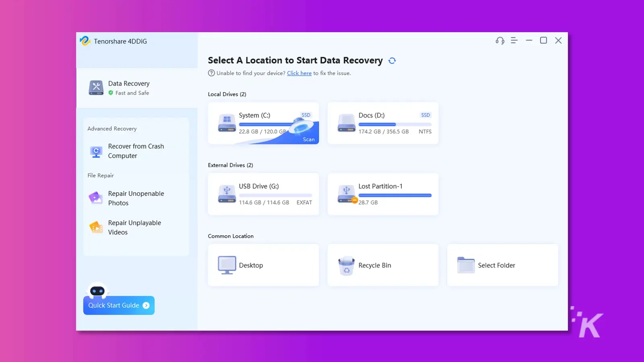644x362 pixels.
Task: Click the robot mascot icon
Action: click(97, 290)
